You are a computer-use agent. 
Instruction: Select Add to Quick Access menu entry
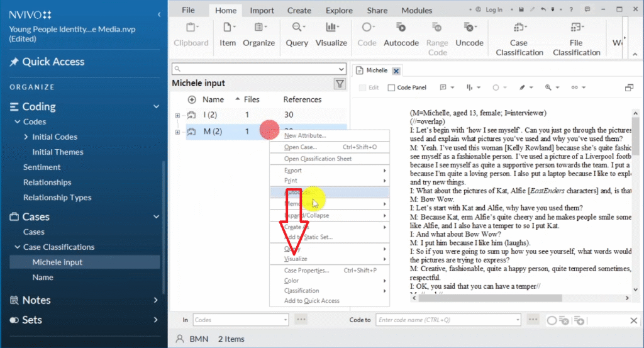click(311, 301)
